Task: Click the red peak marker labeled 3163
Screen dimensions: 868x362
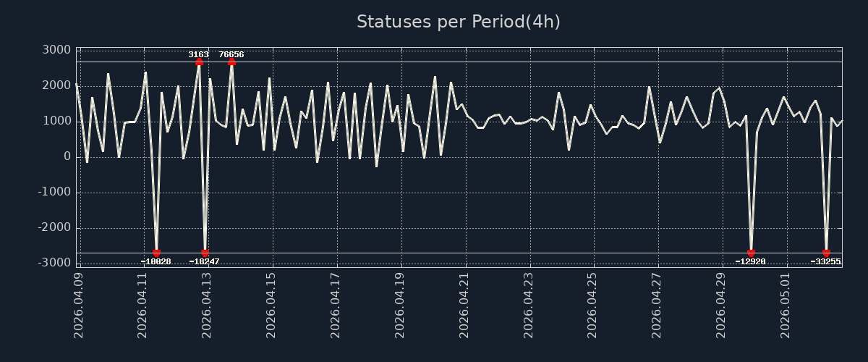Action: tap(199, 62)
